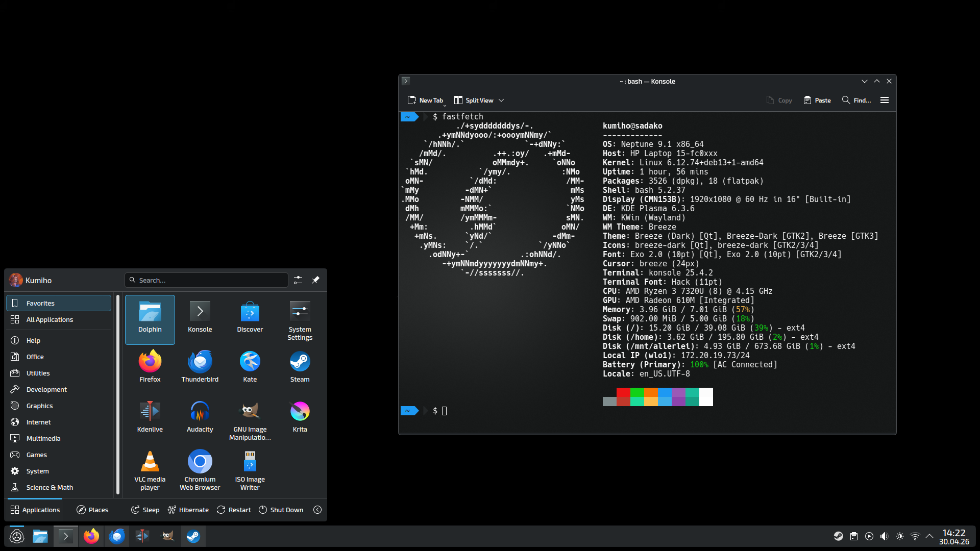Open the Steam tray icon
The width and height of the screenshot is (980, 551).
pyautogui.click(x=839, y=536)
